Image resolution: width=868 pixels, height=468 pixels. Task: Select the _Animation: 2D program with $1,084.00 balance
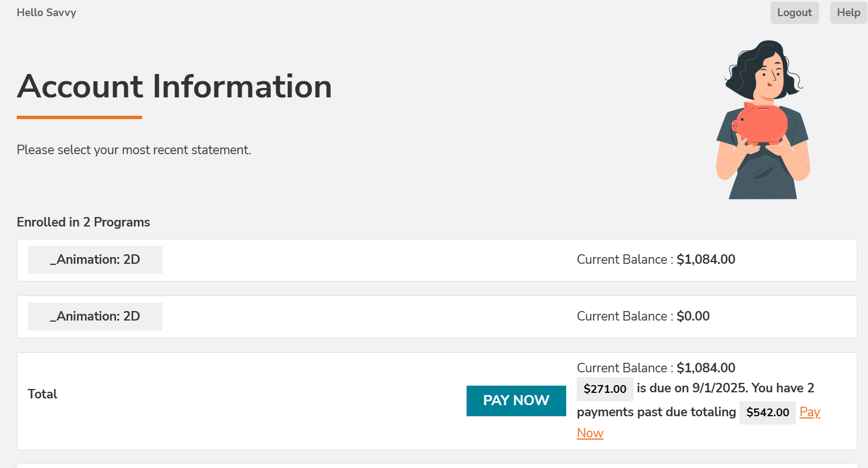95,260
